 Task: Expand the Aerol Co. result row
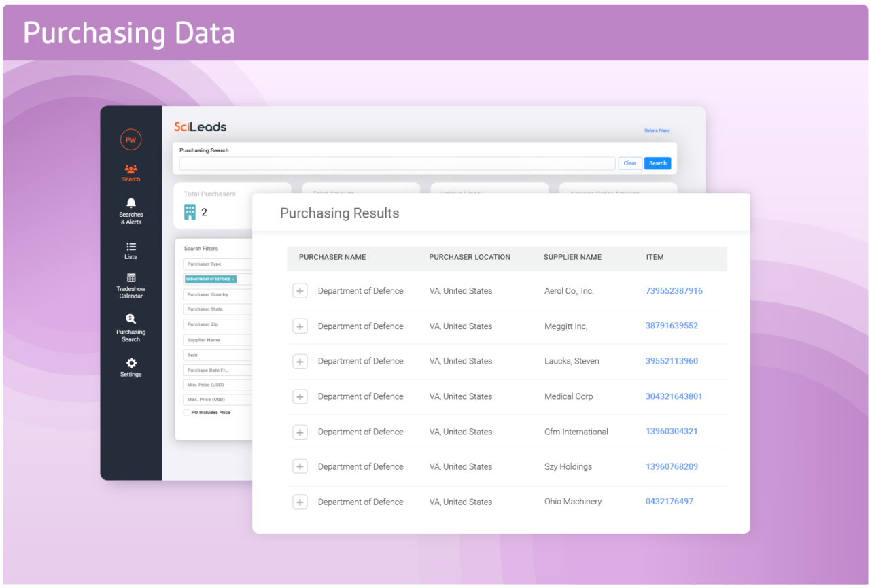pyautogui.click(x=300, y=290)
